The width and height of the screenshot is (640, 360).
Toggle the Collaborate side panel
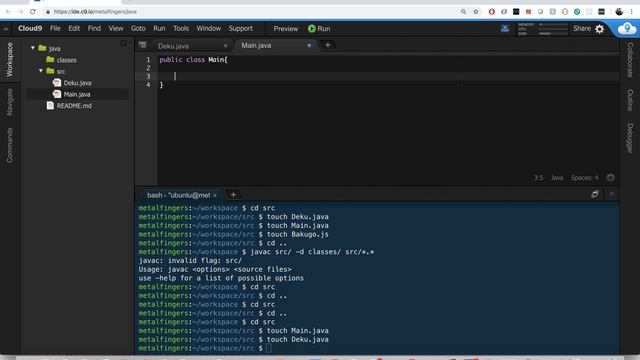[x=630, y=60]
